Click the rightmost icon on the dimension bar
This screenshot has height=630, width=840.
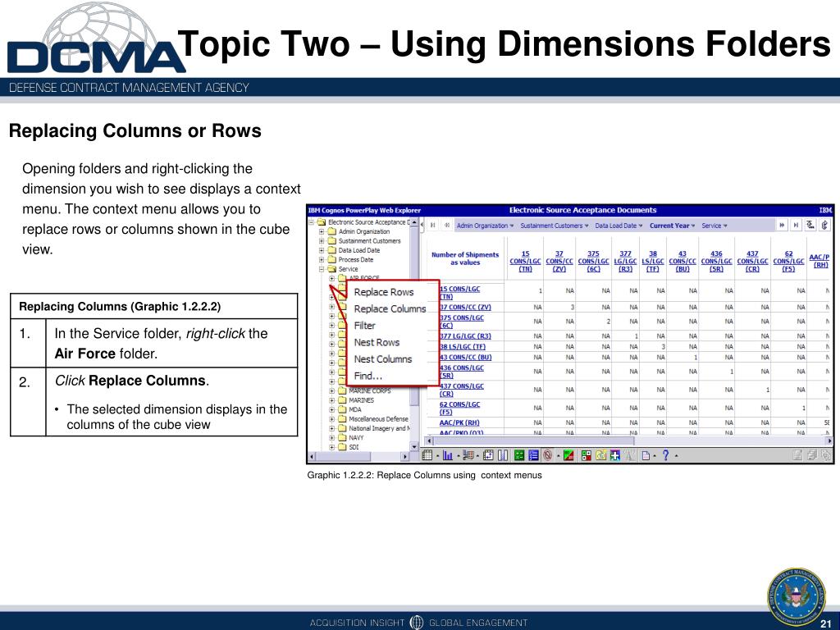tap(825, 226)
